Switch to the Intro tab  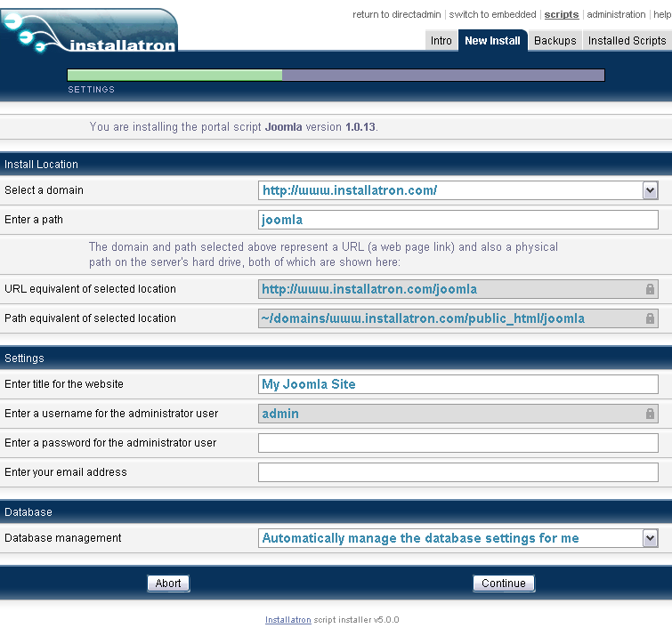(x=441, y=41)
